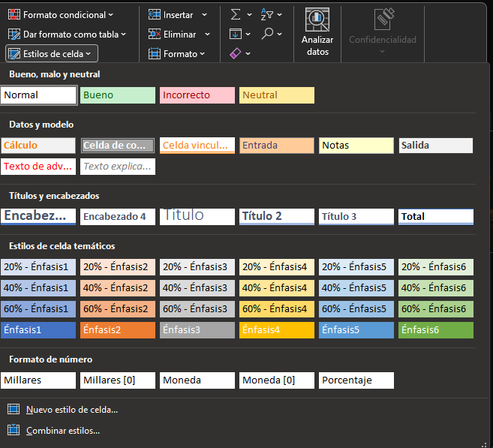Apply the Bueno green style

pos(118,95)
